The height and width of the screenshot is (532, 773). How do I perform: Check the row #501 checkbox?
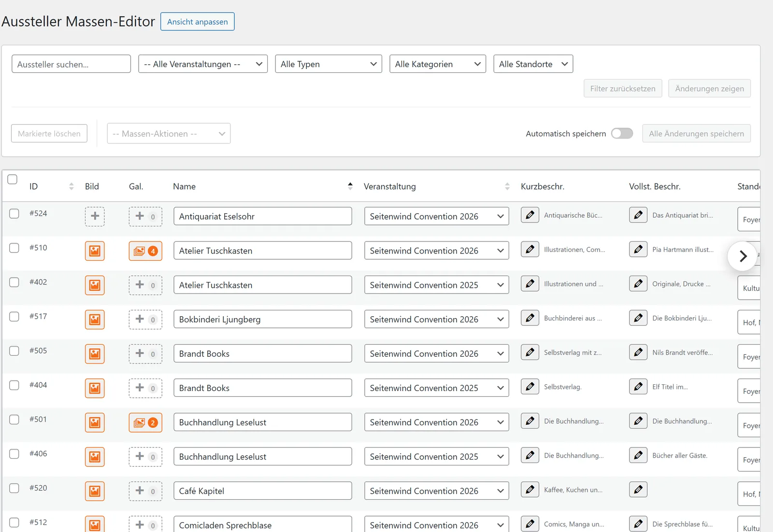[x=14, y=419]
